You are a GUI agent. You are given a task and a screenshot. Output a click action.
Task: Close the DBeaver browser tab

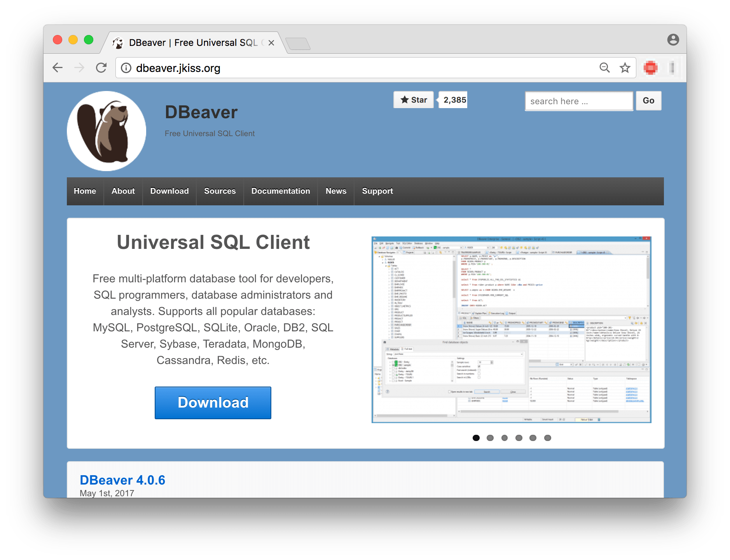point(271,43)
